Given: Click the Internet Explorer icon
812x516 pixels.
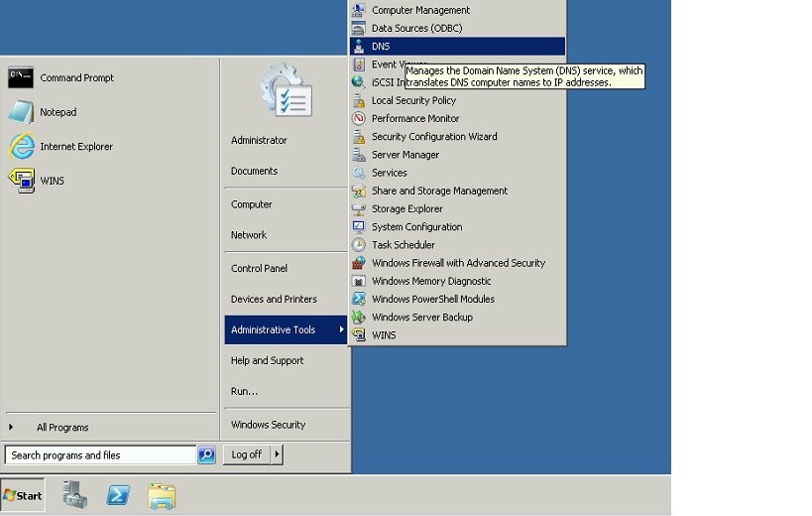Looking at the screenshot, I should [x=22, y=146].
